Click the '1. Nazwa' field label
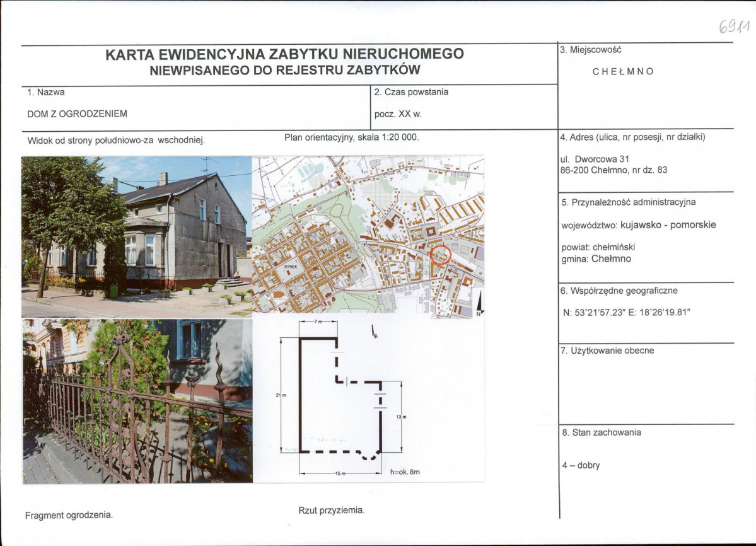 (46, 92)
